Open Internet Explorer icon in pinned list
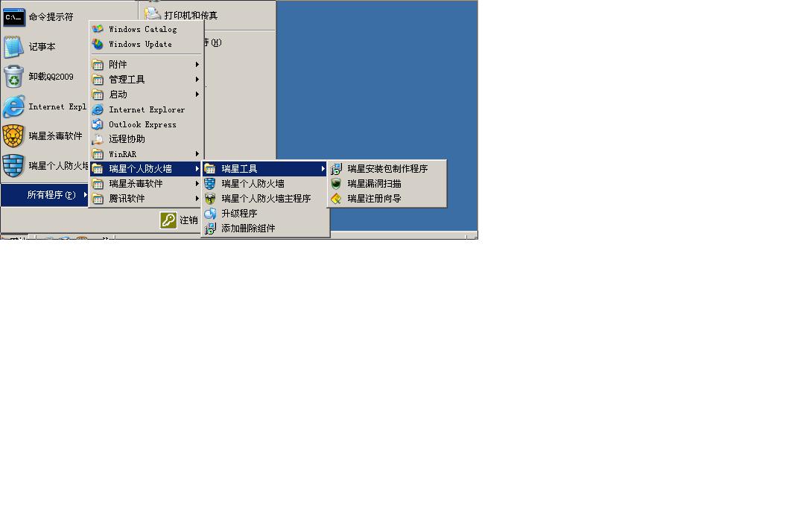This screenshot has height=527, width=812. pos(13,106)
